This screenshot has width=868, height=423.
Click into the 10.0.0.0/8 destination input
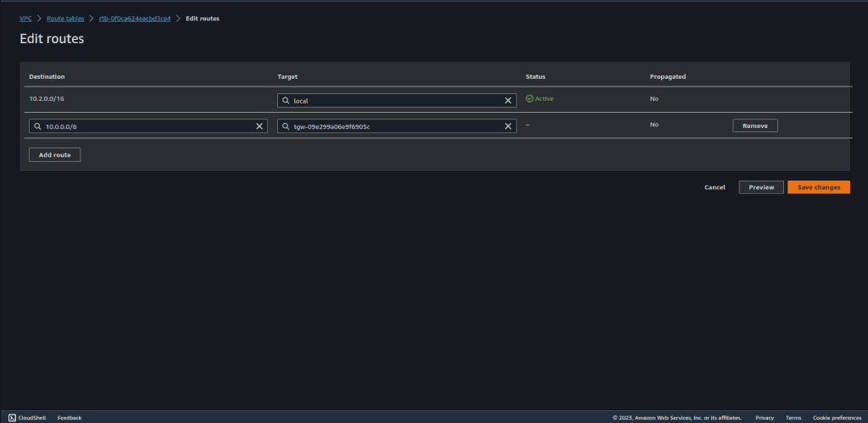[x=146, y=126]
